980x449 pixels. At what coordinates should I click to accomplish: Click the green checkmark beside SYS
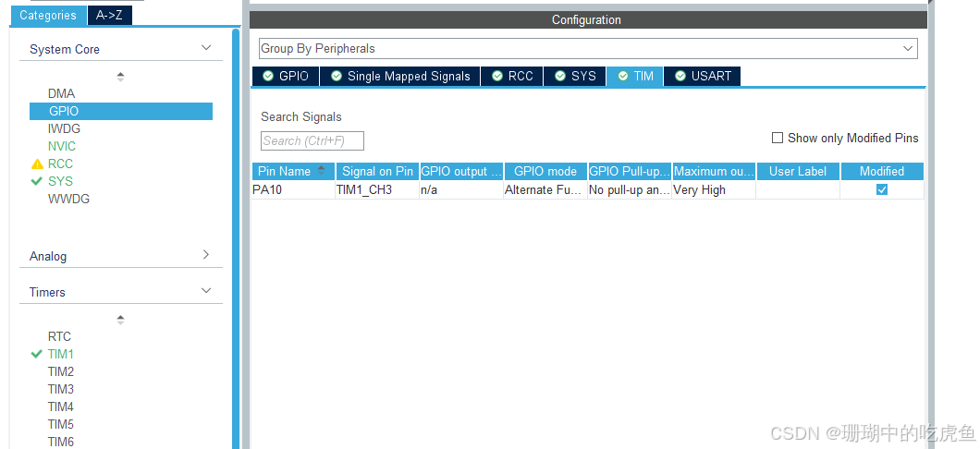click(36, 181)
